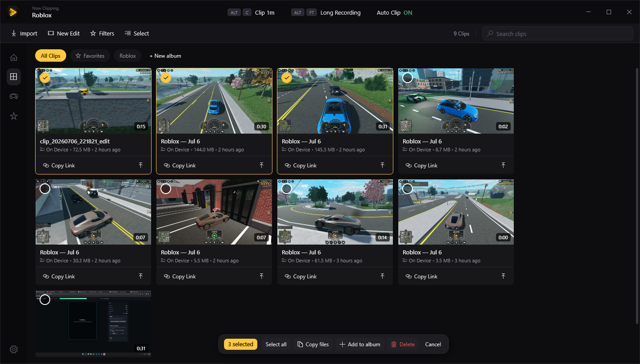Check the selection circle on the 5.5 MB clip
The image size is (640, 364).
click(165, 189)
